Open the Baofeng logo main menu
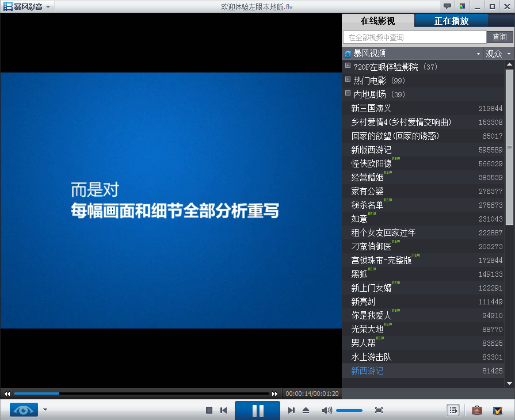The height and width of the screenshot is (420, 515). tap(27, 6)
